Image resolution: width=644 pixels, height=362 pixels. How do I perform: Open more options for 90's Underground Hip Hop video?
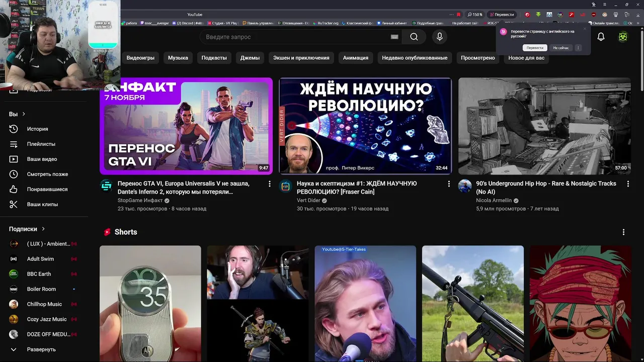(x=628, y=184)
